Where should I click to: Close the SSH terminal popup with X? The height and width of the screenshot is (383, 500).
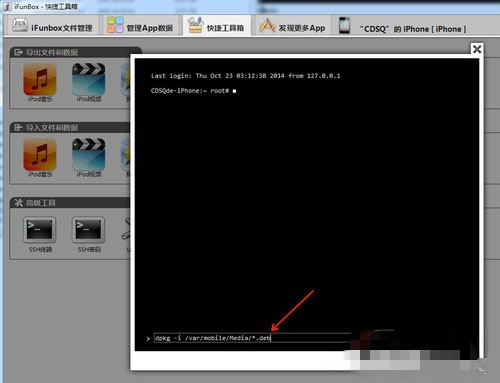(477, 49)
